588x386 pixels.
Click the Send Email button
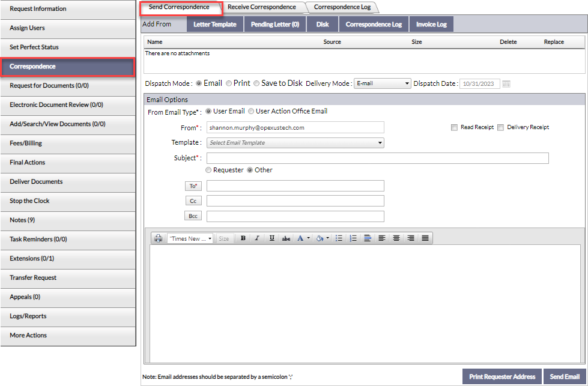[x=565, y=376]
